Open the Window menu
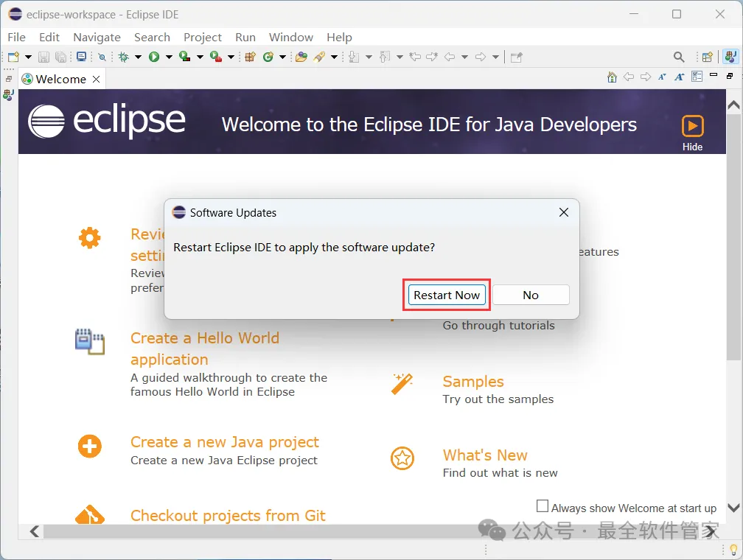743x560 pixels. 291,37
